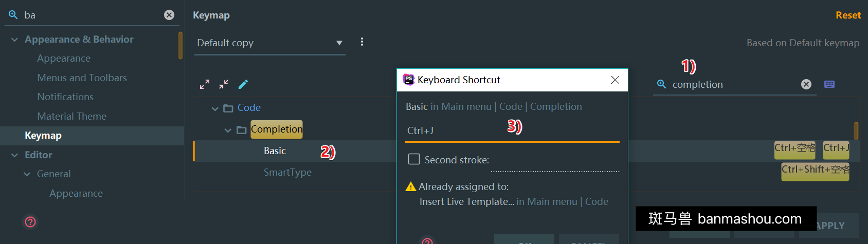Image resolution: width=868 pixels, height=244 pixels.
Task: Click the pencil edit shortcut icon
Action: click(x=243, y=84)
